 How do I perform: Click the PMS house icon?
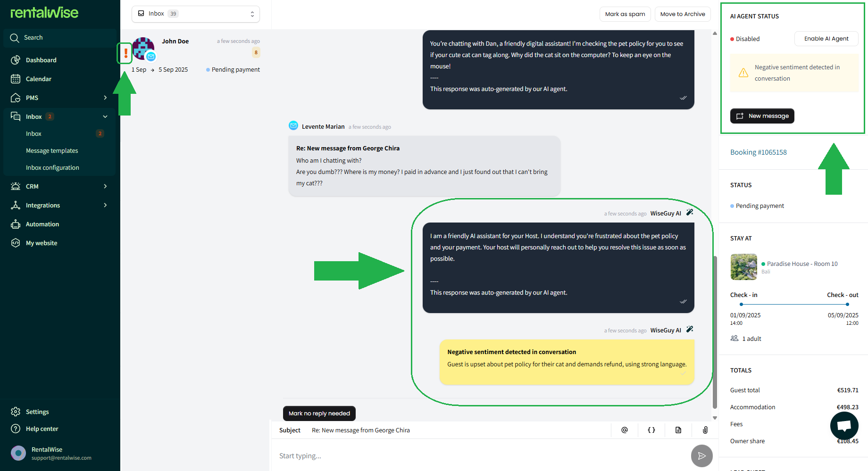[x=16, y=98]
